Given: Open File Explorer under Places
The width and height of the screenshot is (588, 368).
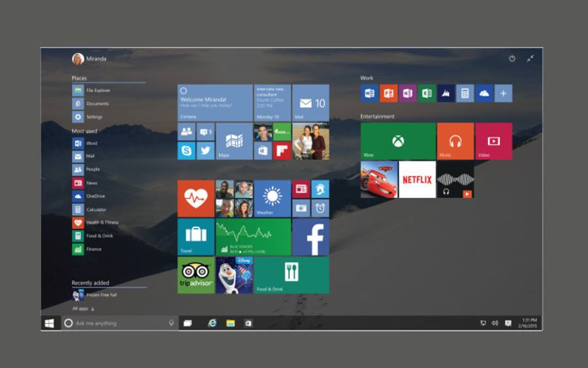Looking at the screenshot, I should (91, 90).
